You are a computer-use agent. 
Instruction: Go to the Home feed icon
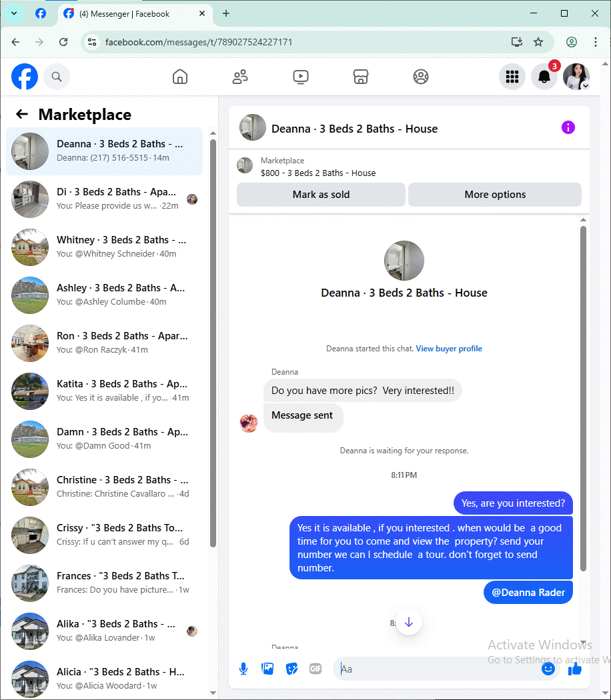click(x=180, y=77)
